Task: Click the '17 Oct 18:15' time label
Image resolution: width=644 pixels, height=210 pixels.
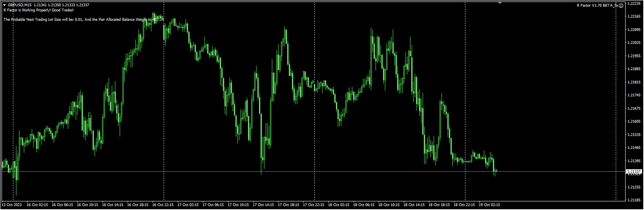Action: point(289,205)
